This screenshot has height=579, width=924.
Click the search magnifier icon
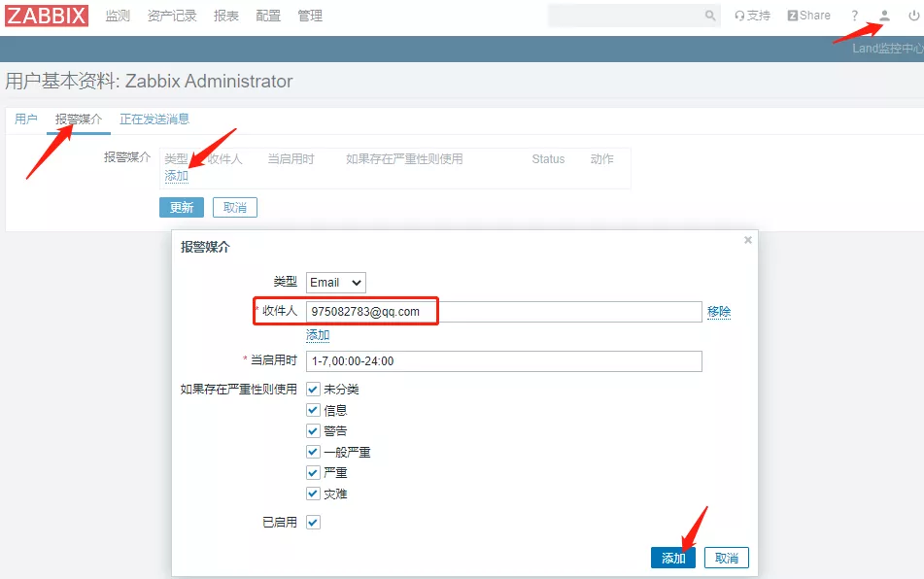[710, 16]
